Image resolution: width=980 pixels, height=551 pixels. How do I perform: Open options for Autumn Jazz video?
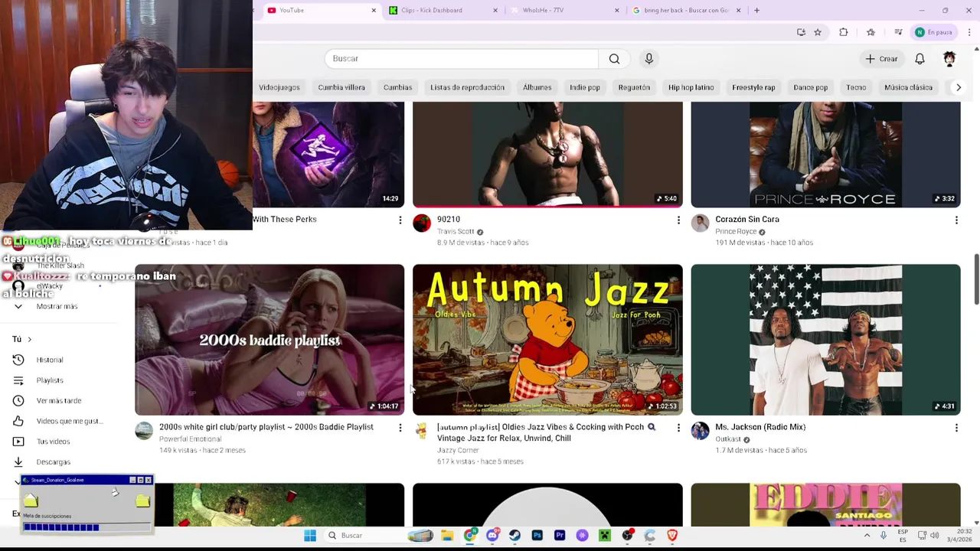[x=678, y=428]
